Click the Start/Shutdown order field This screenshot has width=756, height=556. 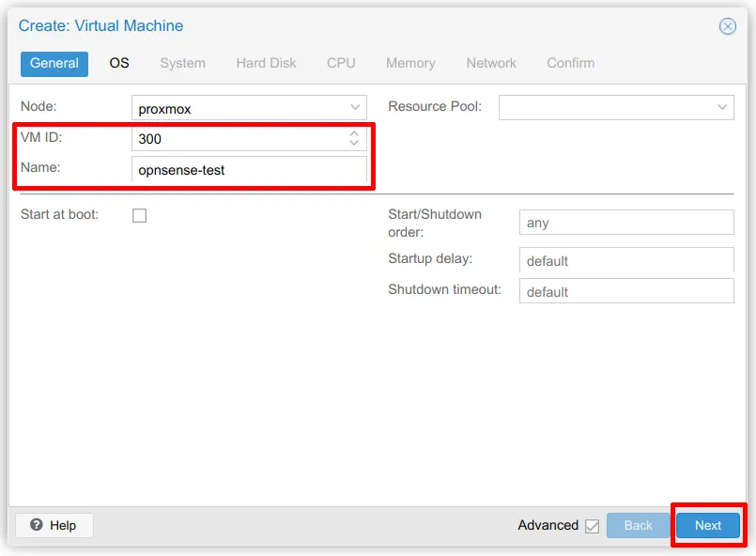click(x=626, y=223)
